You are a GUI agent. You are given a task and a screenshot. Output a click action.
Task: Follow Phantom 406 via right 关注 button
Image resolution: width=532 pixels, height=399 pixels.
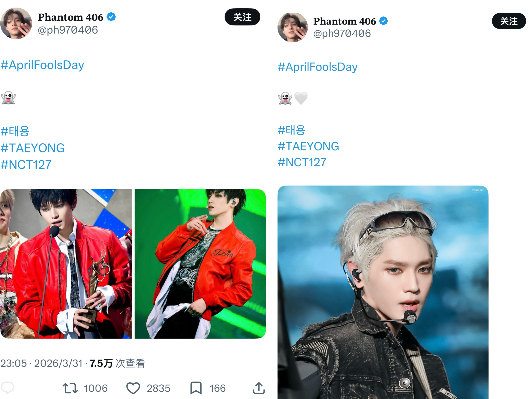coord(509,21)
